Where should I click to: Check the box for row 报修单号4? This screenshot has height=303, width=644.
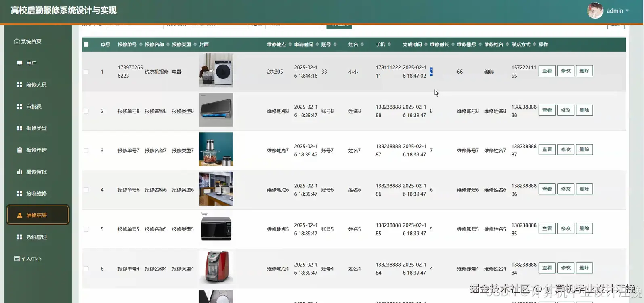pos(86,269)
